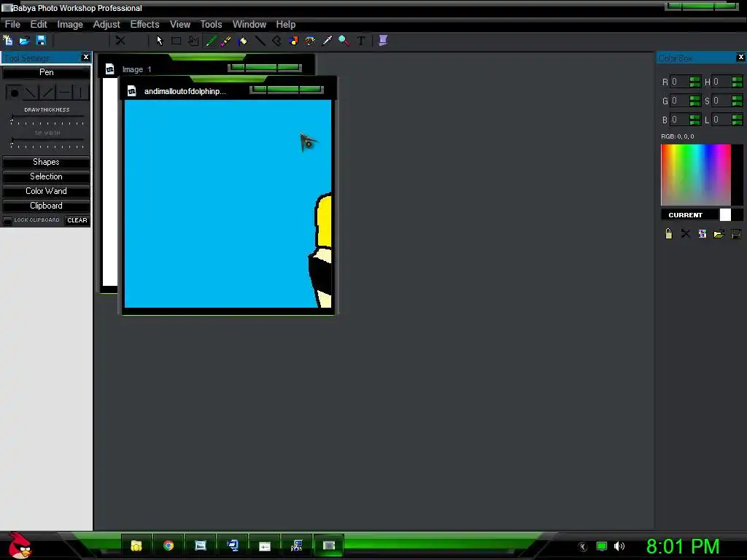Viewport: 747px width, 560px height.
Task: Click the padlock icon in Color Box
Action: coord(668,233)
